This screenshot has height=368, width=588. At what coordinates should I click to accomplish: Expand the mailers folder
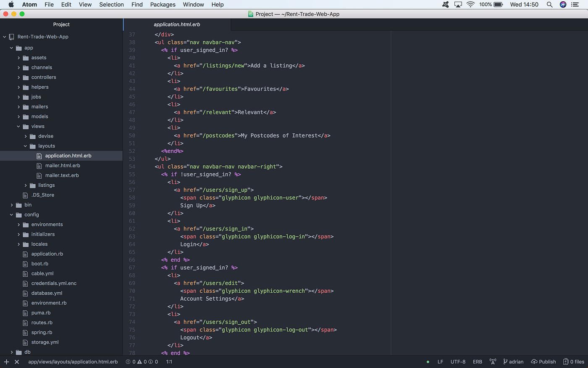click(19, 107)
